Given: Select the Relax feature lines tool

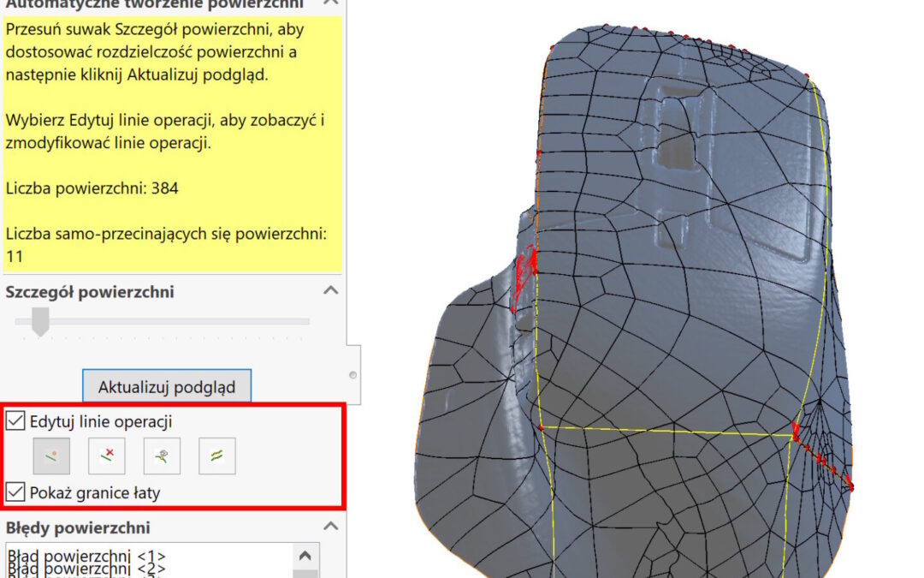Looking at the screenshot, I should coord(216,456).
